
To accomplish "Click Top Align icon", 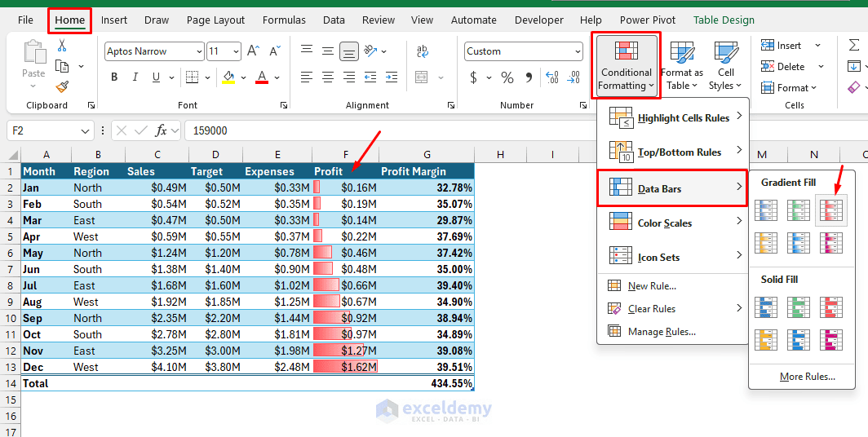I will [x=307, y=51].
